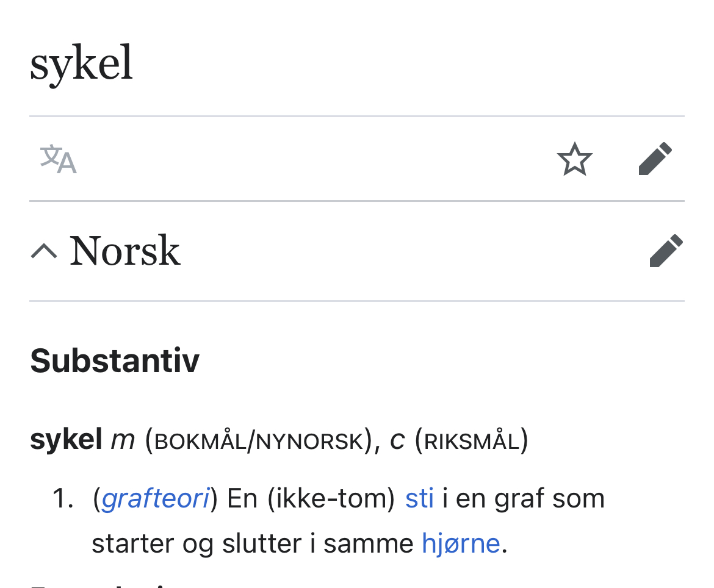Click the italic gender marker c
This screenshot has height=588, width=714.
tap(397, 441)
